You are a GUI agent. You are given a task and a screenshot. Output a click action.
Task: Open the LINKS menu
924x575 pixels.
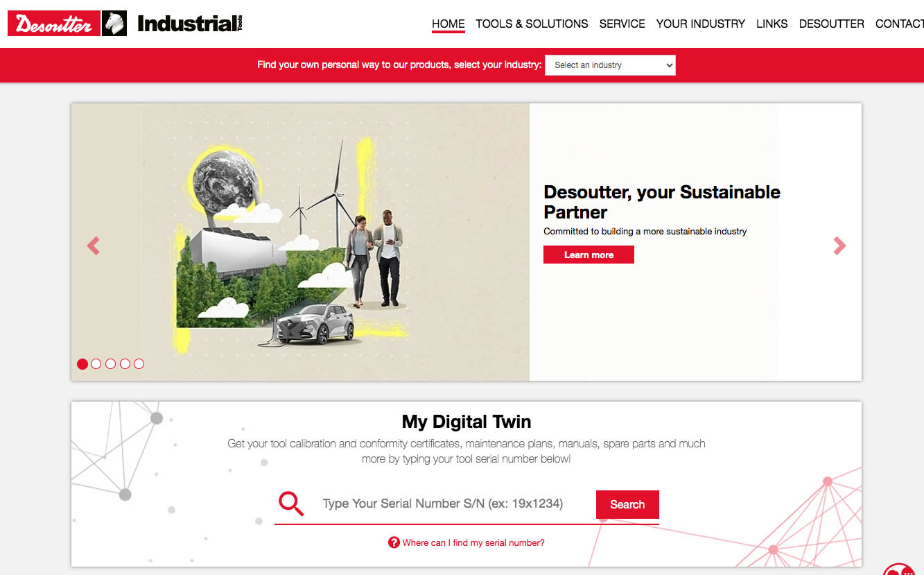(772, 24)
